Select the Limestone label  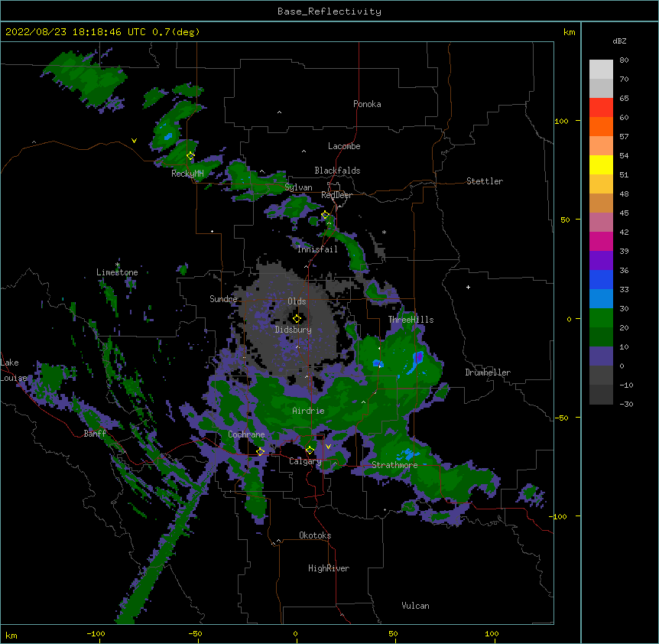coord(117,272)
